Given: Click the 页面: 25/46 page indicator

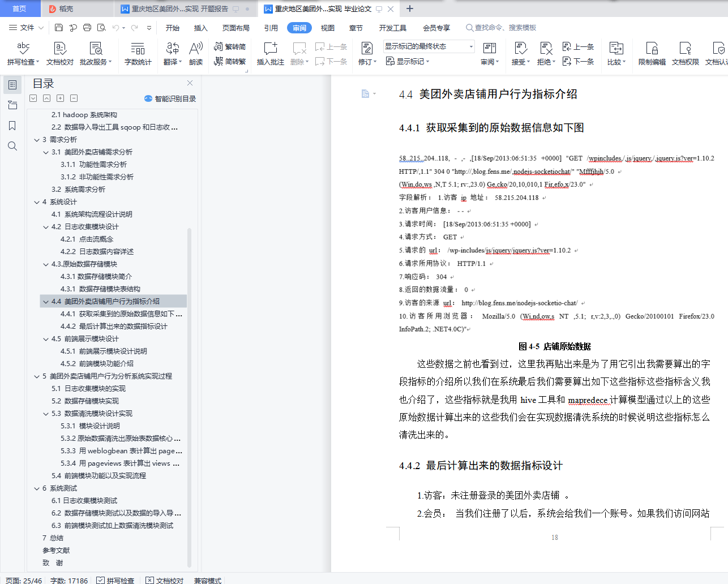Looking at the screenshot, I should click(24, 580).
